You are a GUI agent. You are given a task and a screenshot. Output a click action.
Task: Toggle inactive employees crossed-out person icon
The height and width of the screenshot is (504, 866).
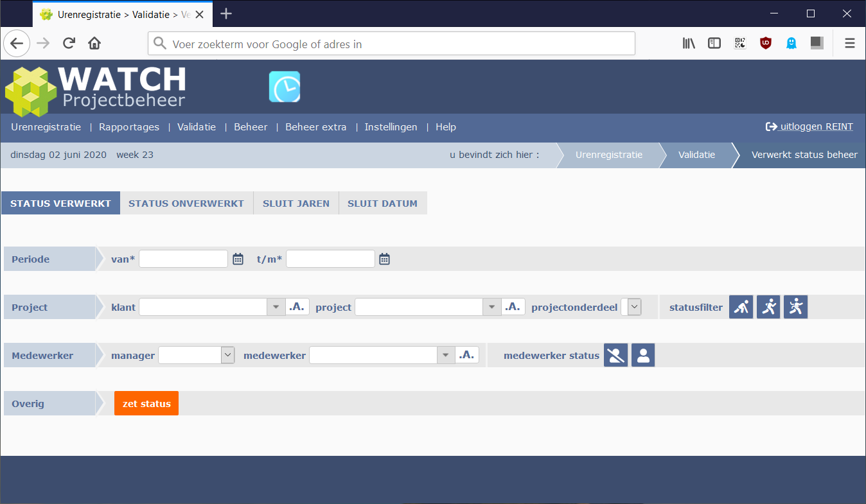tap(615, 355)
